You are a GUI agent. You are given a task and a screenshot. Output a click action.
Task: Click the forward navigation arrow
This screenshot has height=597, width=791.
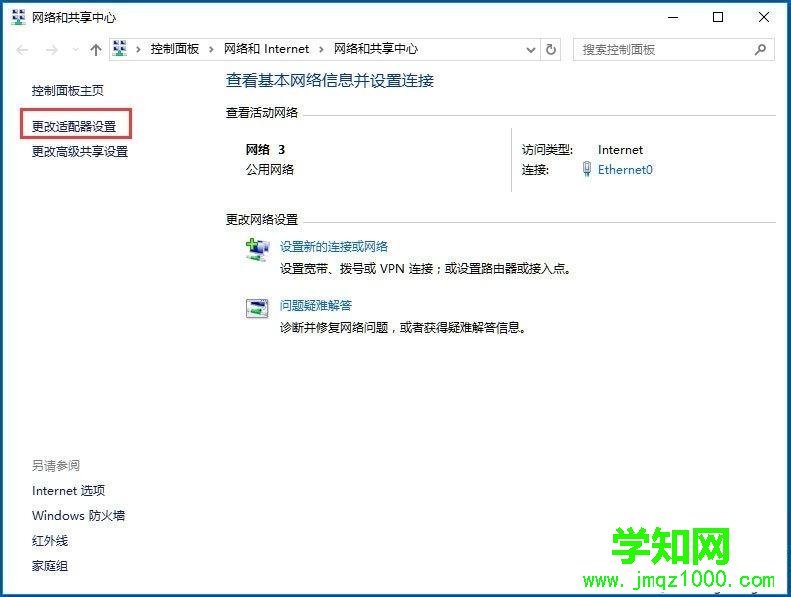(51, 49)
